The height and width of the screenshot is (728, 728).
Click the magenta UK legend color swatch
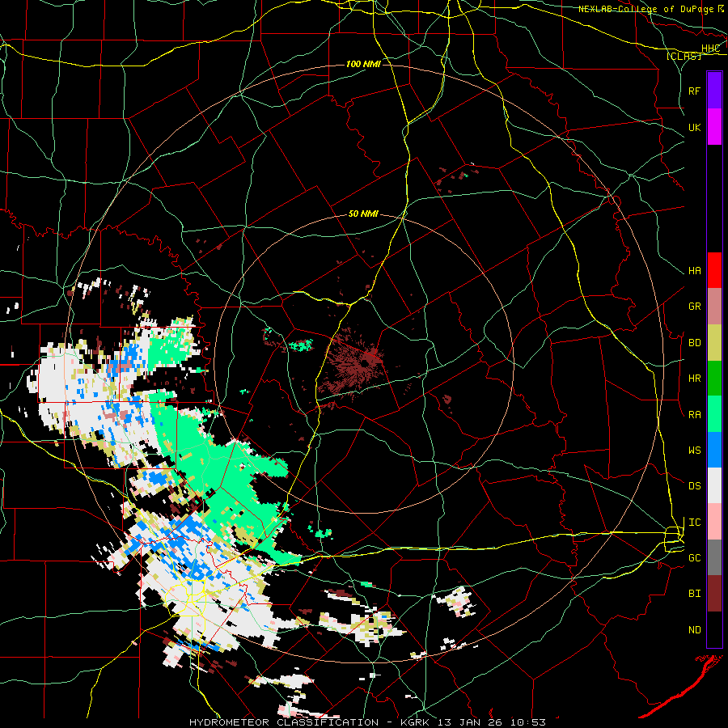click(x=714, y=127)
